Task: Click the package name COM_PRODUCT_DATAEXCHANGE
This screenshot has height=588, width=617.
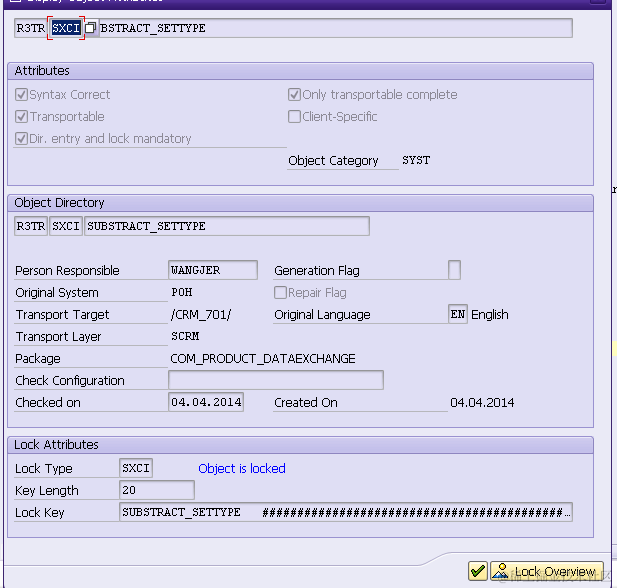Action: pos(263,359)
